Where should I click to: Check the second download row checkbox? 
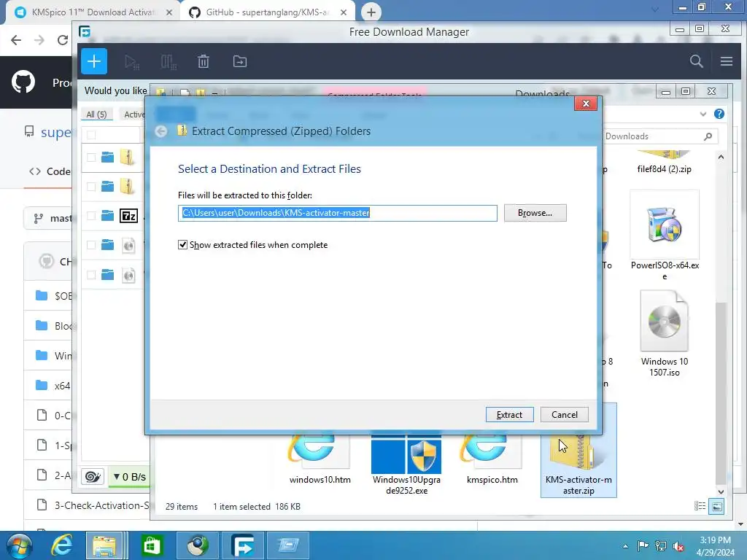pos(91,187)
